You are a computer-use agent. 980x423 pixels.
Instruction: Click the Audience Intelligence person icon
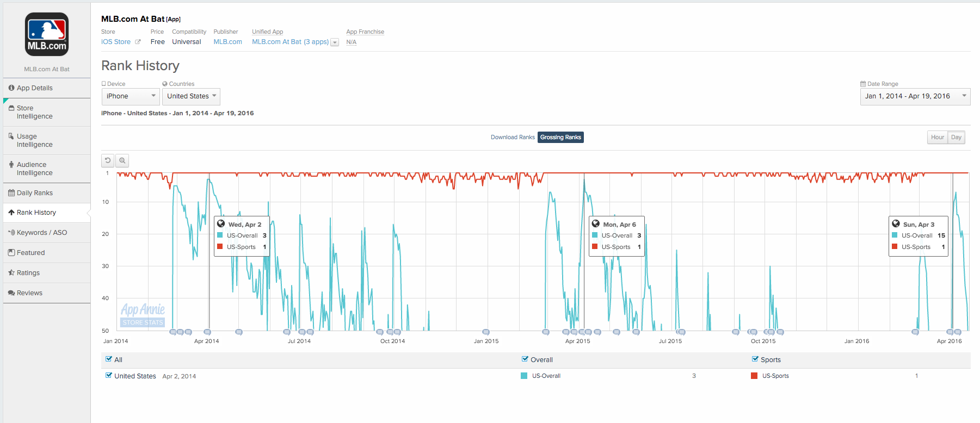click(x=11, y=164)
